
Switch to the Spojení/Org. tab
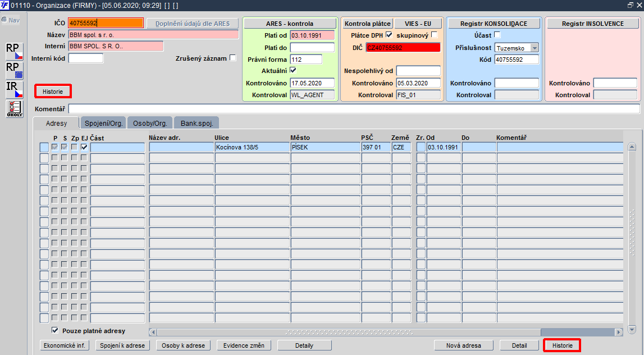point(103,123)
